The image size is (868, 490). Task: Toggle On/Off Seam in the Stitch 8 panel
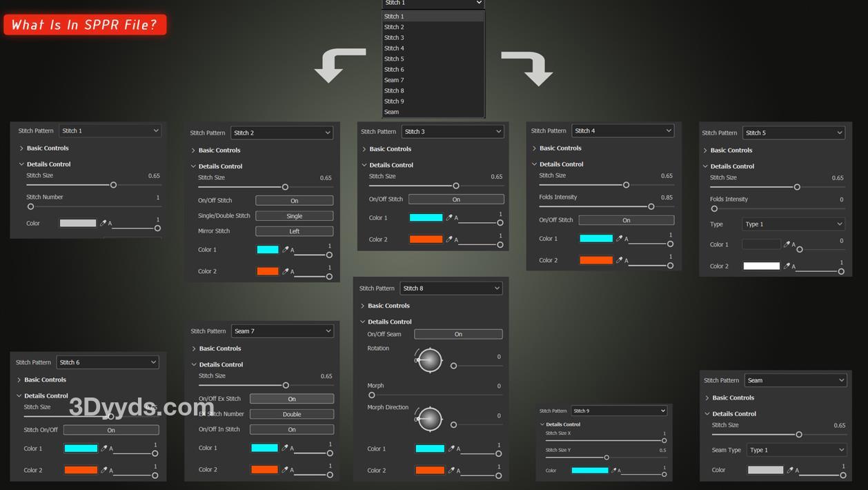pos(458,334)
